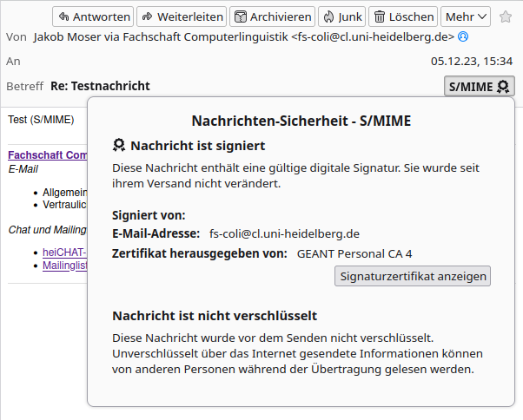Click the subject Re: Testnachricht
Viewport: 523px width, 420px height.
click(x=100, y=86)
